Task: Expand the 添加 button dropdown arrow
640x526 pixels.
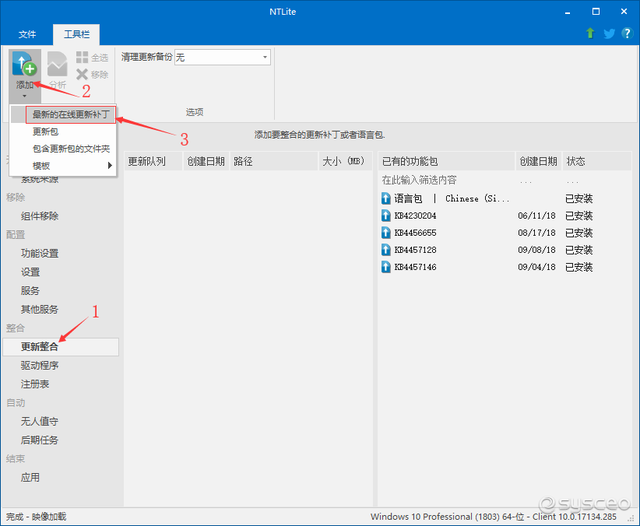Action: [x=24, y=96]
